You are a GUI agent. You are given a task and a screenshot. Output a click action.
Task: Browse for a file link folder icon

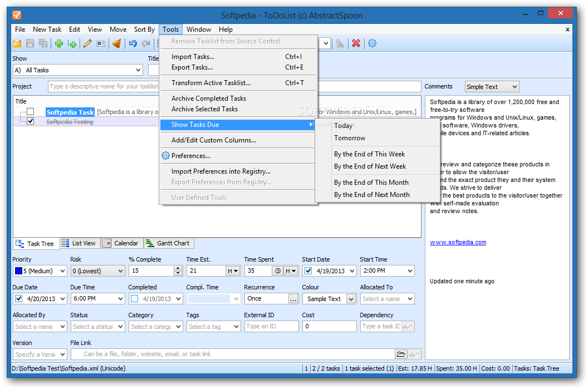(401, 354)
